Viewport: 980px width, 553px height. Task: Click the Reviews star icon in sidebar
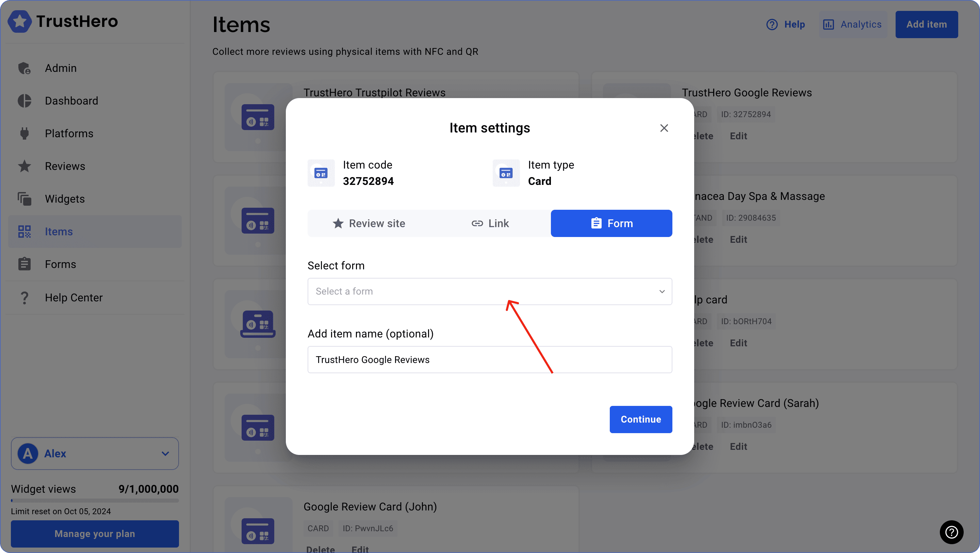(24, 166)
